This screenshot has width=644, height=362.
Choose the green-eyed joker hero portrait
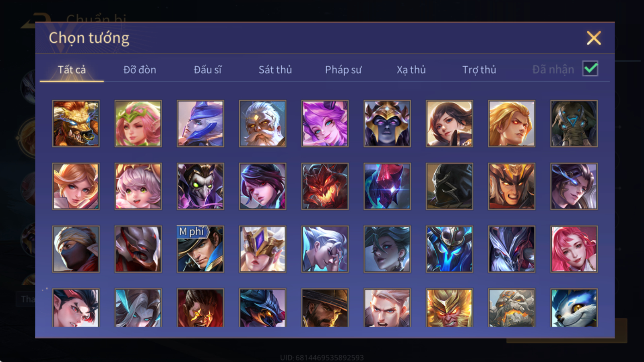200,186
